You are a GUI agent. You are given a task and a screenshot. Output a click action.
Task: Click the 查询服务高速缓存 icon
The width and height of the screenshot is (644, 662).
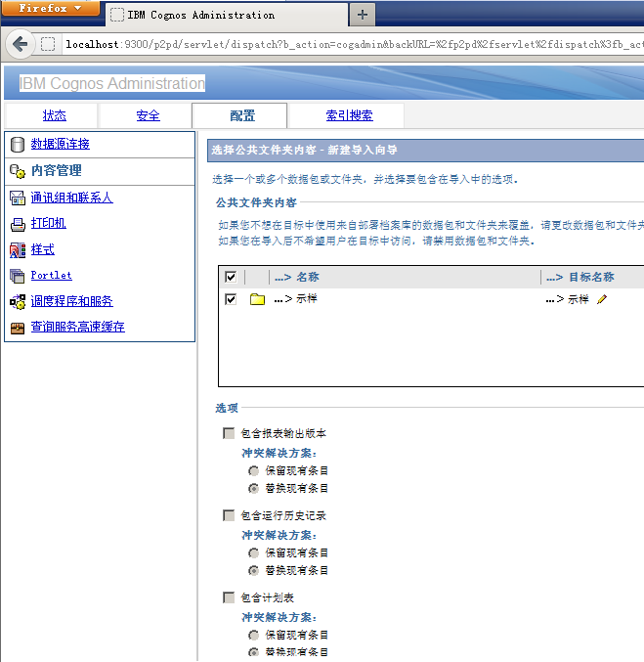18,328
